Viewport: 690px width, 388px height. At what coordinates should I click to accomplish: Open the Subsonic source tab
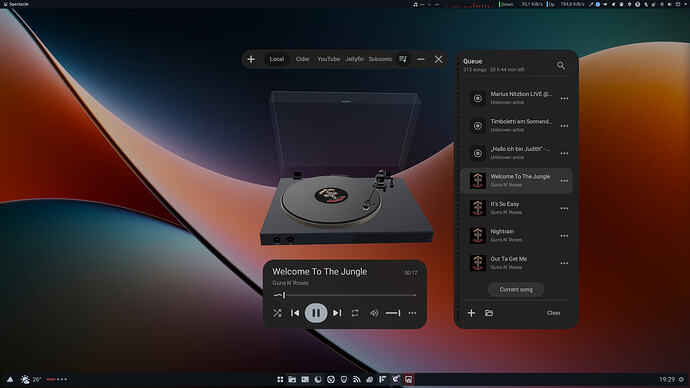380,59
